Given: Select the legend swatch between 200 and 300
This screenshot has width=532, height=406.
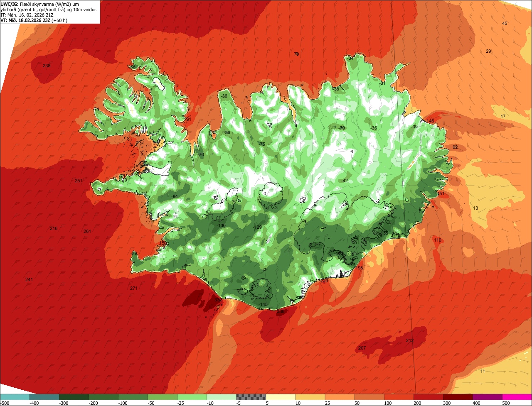Looking at the screenshot, I should coord(428,397).
